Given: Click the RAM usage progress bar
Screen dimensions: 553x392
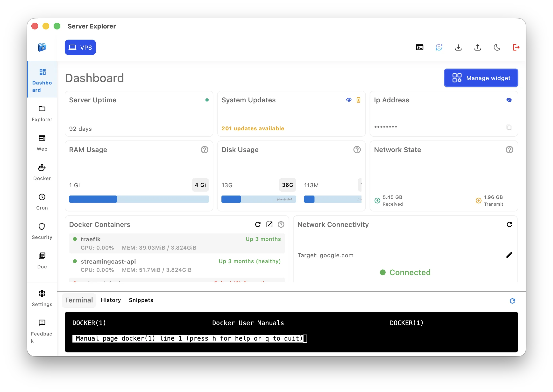Looking at the screenshot, I should [139, 199].
